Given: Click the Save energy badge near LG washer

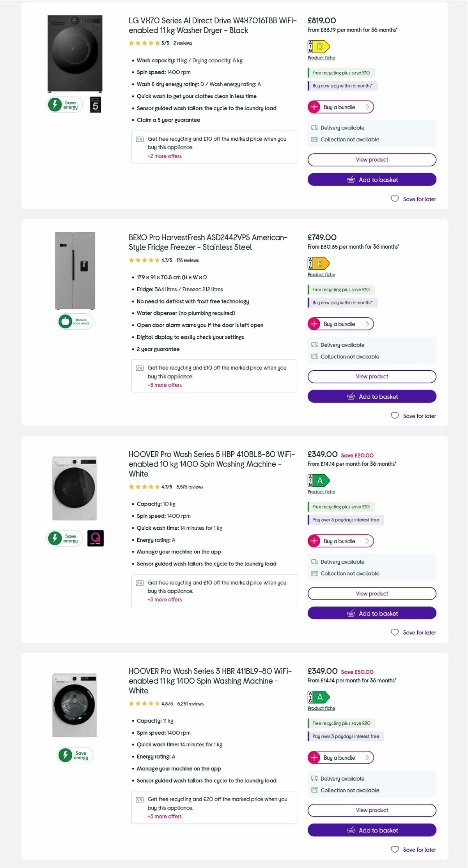Looking at the screenshot, I should pos(64,104).
